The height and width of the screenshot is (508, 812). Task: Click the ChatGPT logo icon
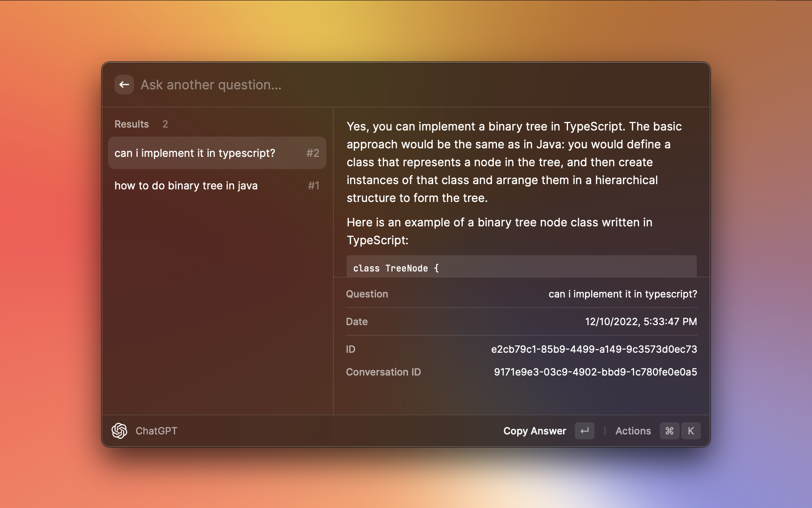click(119, 431)
